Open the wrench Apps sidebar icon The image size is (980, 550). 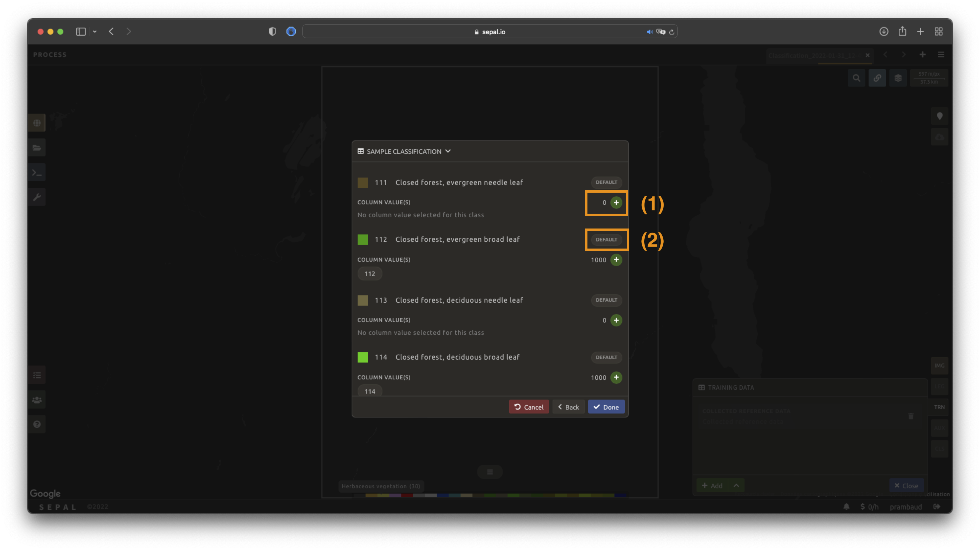coord(37,197)
